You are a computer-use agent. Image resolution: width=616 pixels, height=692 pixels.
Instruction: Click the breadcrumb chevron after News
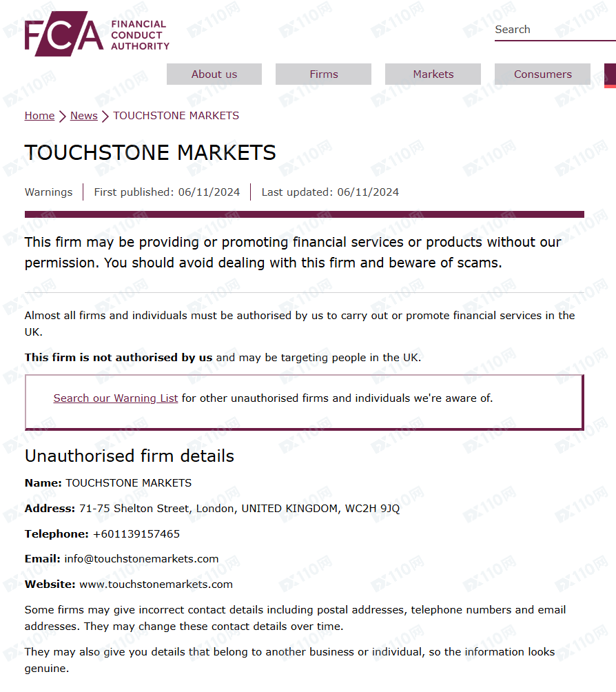105,116
